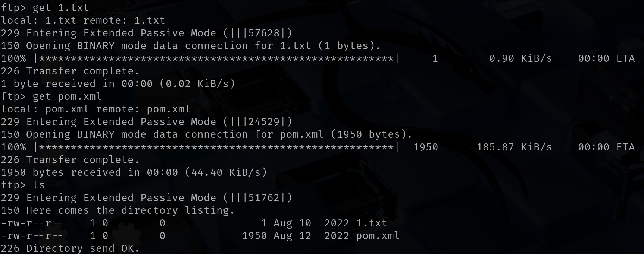
Task: Click 'local: pom.xml remote: pom.xml' line
Action: (x=96, y=109)
